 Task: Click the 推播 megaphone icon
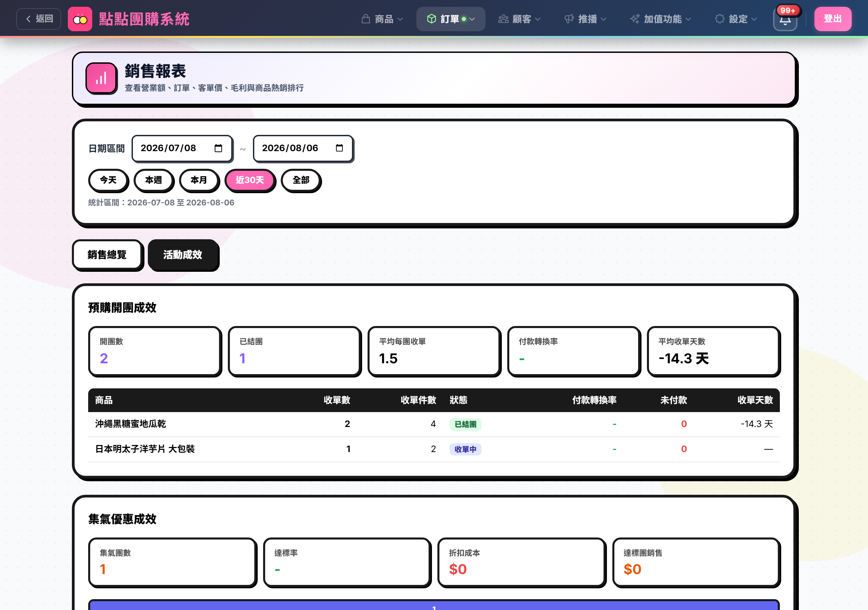[569, 19]
